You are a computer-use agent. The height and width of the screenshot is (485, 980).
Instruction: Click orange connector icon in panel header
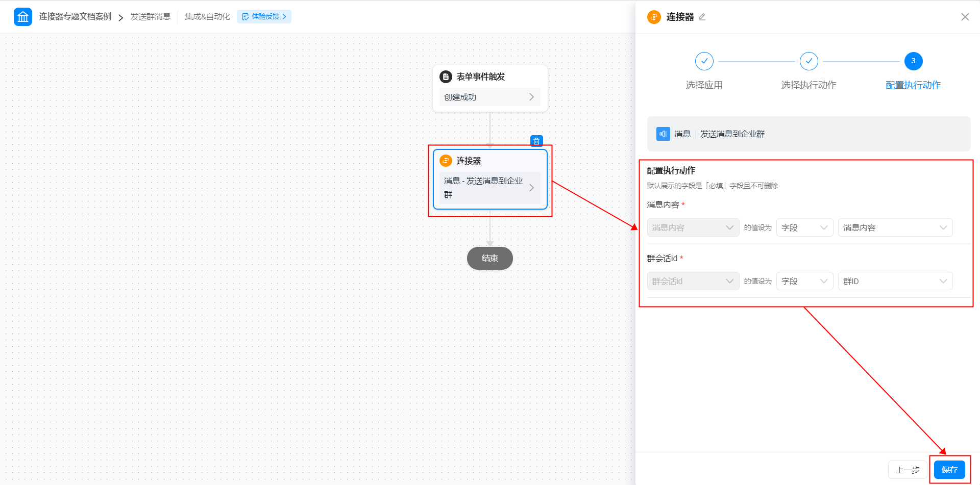(654, 17)
